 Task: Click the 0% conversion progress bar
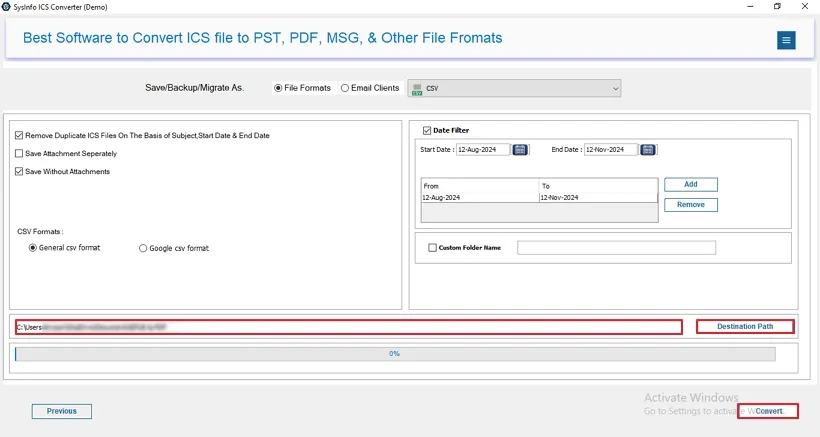click(395, 354)
